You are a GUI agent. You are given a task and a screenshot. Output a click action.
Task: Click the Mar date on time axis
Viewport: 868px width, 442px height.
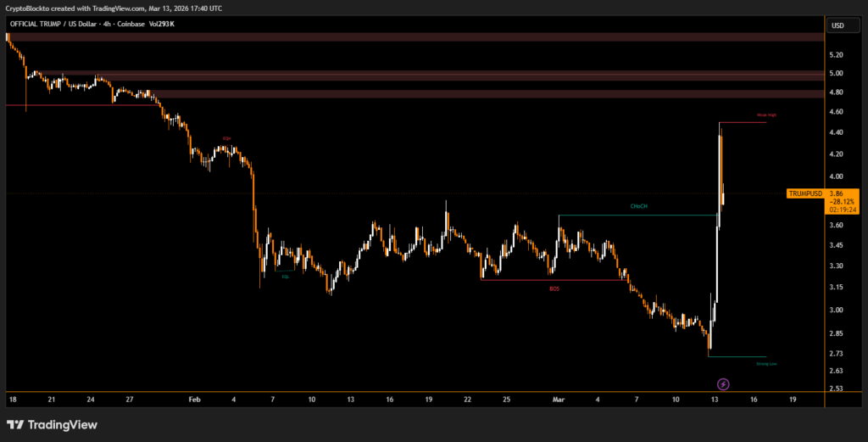click(557, 398)
